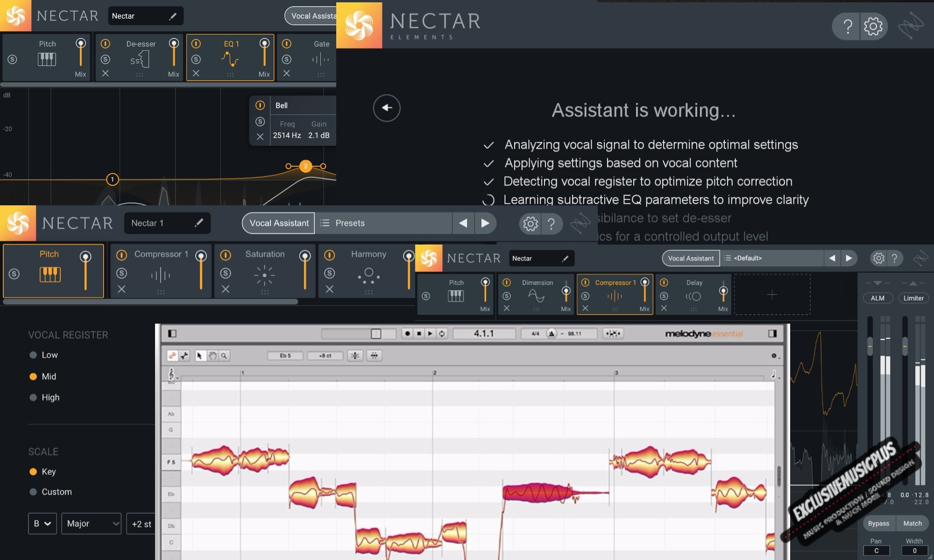Select EQ node 1 on the curve
The width and height of the screenshot is (934, 560).
click(112, 179)
